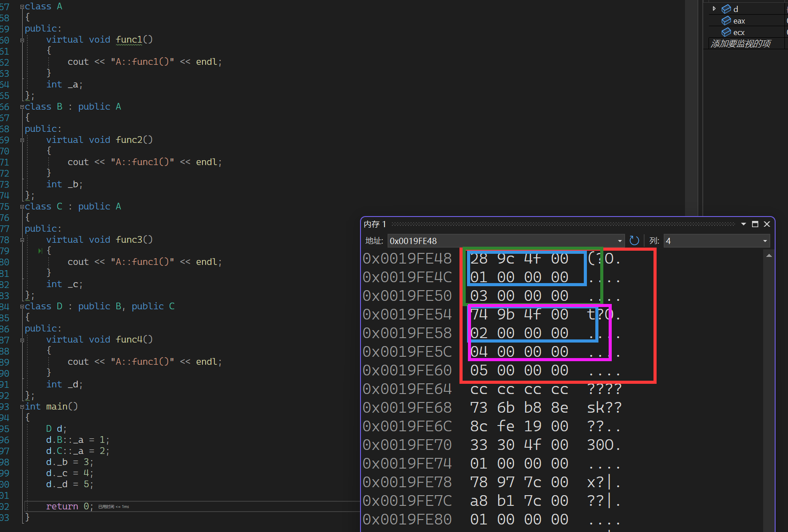Click the 'return 0;' statement
The width and height of the screenshot is (788, 532).
70,507
